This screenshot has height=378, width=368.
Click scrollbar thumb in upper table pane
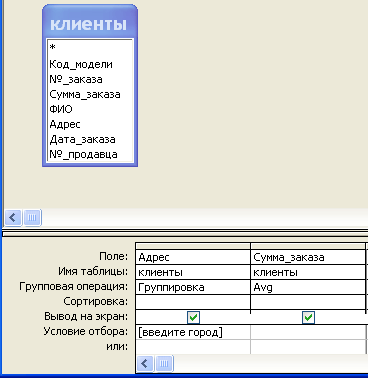tap(32, 218)
